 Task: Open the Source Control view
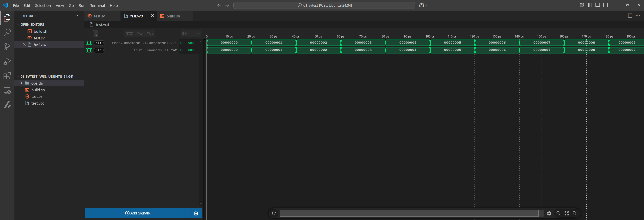pyautogui.click(x=7, y=47)
